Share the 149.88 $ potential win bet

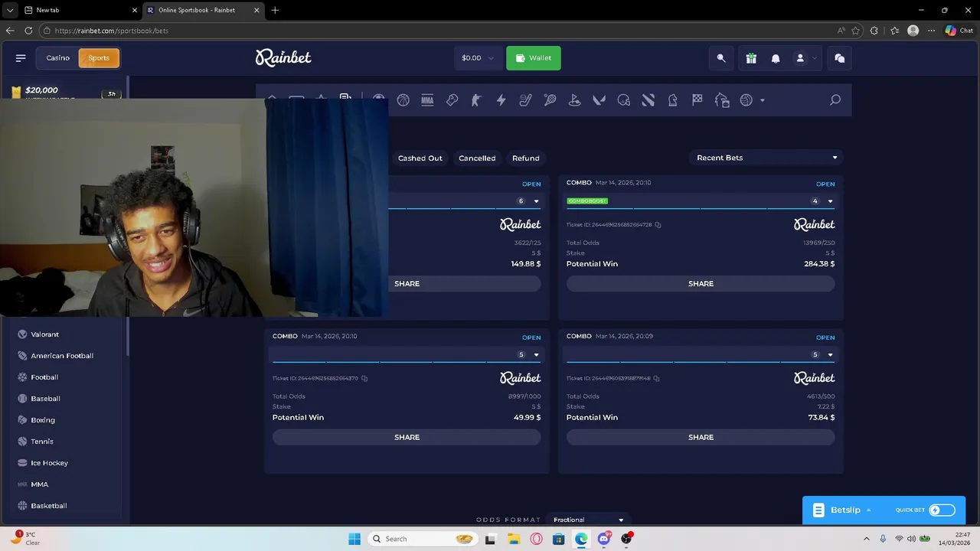(465, 284)
